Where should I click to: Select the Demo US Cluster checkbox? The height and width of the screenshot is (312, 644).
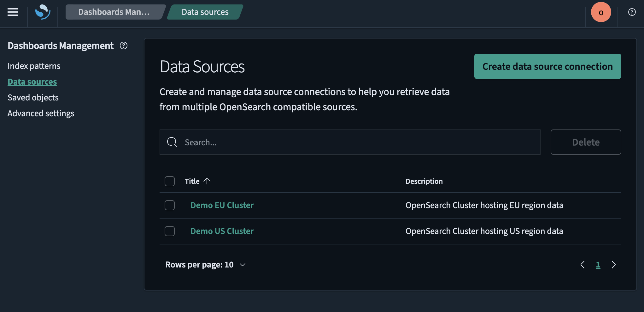170,231
